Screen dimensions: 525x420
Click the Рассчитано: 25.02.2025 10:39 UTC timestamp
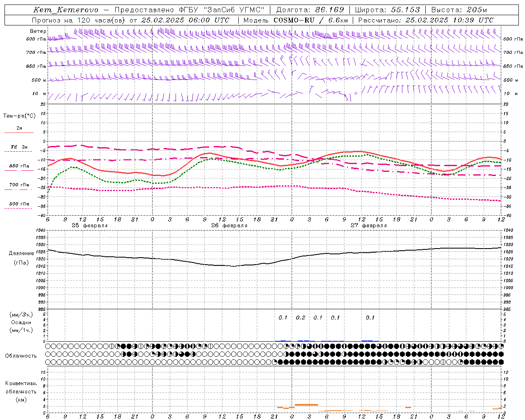coord(426,20)
